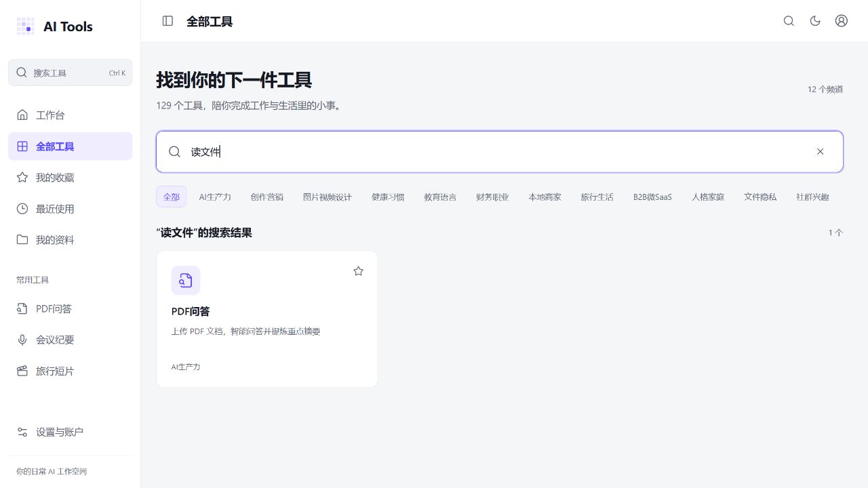The height and width of the screenshot is (488, 868).
Task: Click the 工作台 home icon in sidebar
Action: [22, 115]
